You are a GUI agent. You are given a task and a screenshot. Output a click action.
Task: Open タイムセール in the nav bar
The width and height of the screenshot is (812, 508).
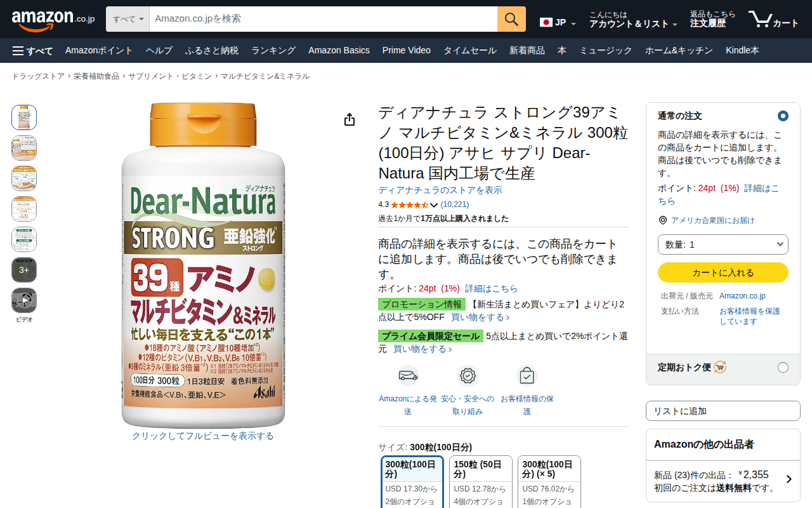[470, 51]
